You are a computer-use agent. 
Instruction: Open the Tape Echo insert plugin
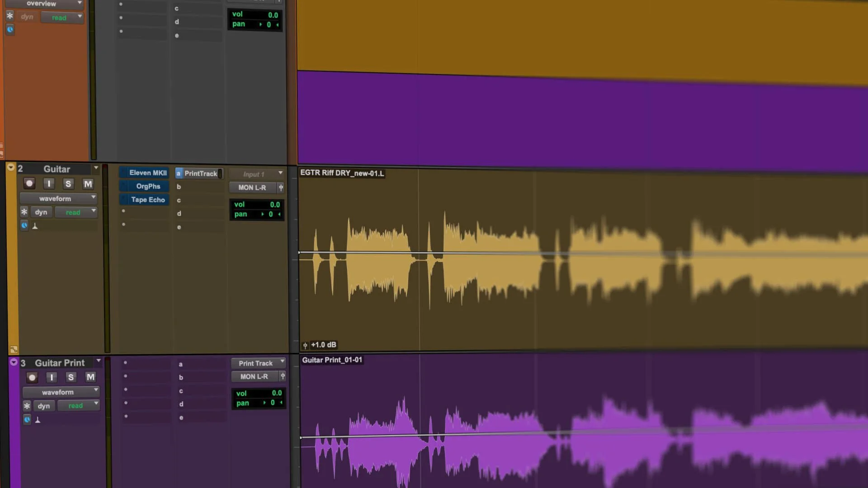147,200
